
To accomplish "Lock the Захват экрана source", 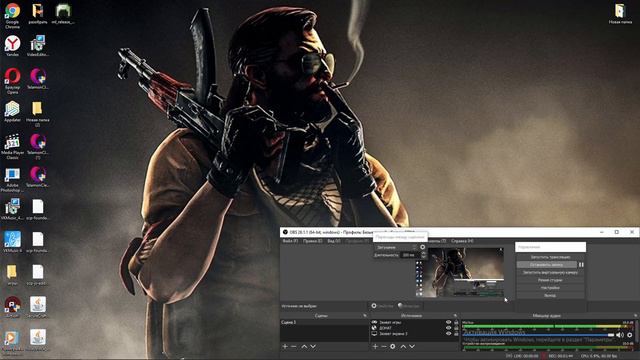I will pyautogui.click(x=456, y=333).
